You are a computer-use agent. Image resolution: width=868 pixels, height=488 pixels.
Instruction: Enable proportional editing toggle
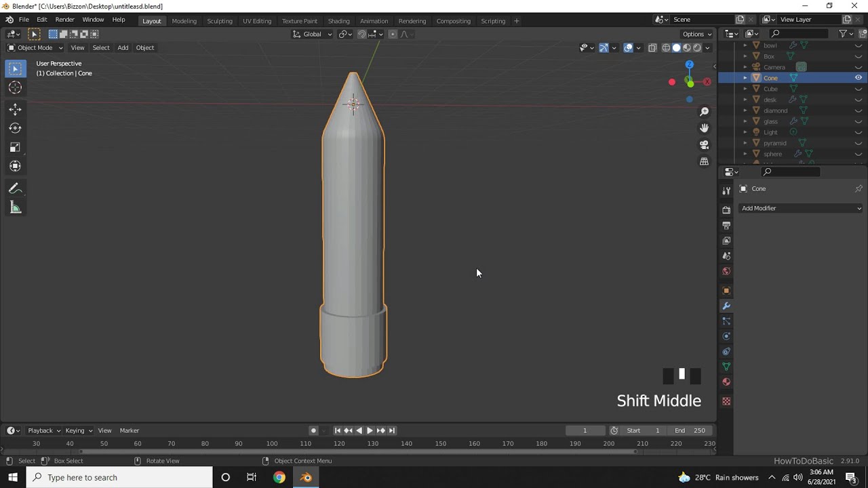(393, 34)
